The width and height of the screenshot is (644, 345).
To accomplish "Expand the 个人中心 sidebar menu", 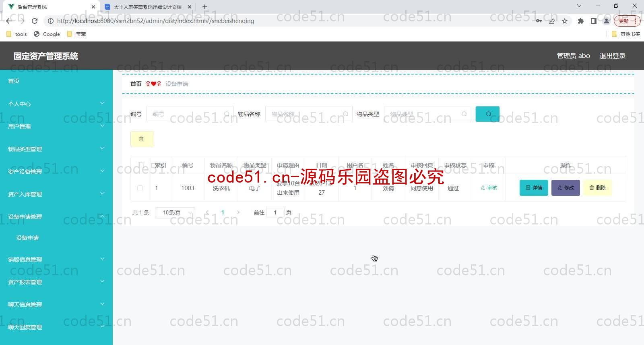I will point(56,104).
